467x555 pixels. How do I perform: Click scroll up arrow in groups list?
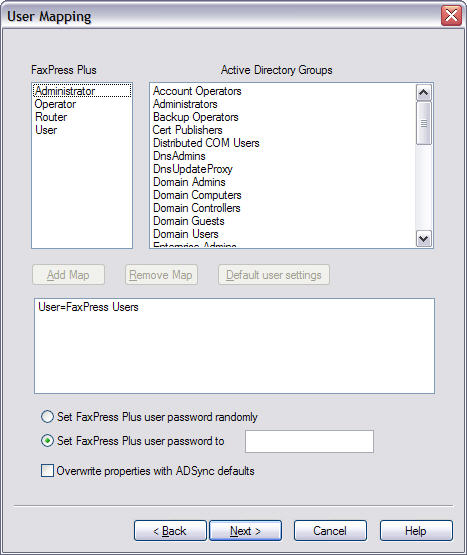click(x=424, y=93)
